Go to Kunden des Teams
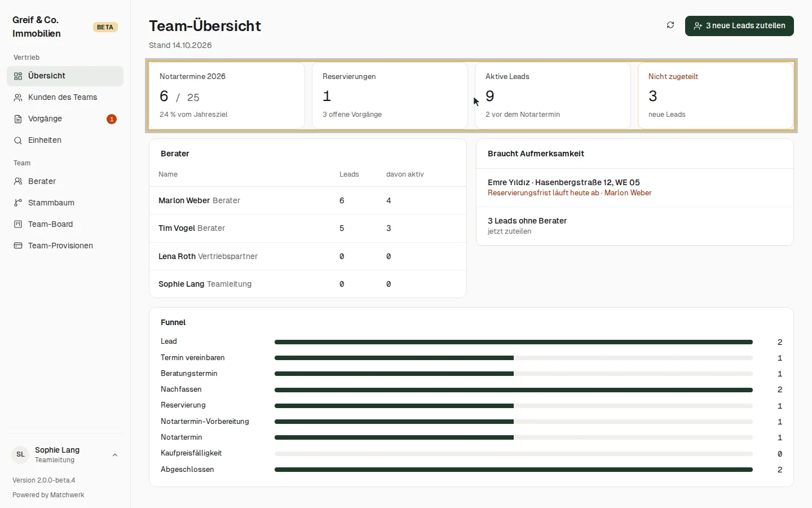This screenshot has height=508, width=812. tap(65, 98)
